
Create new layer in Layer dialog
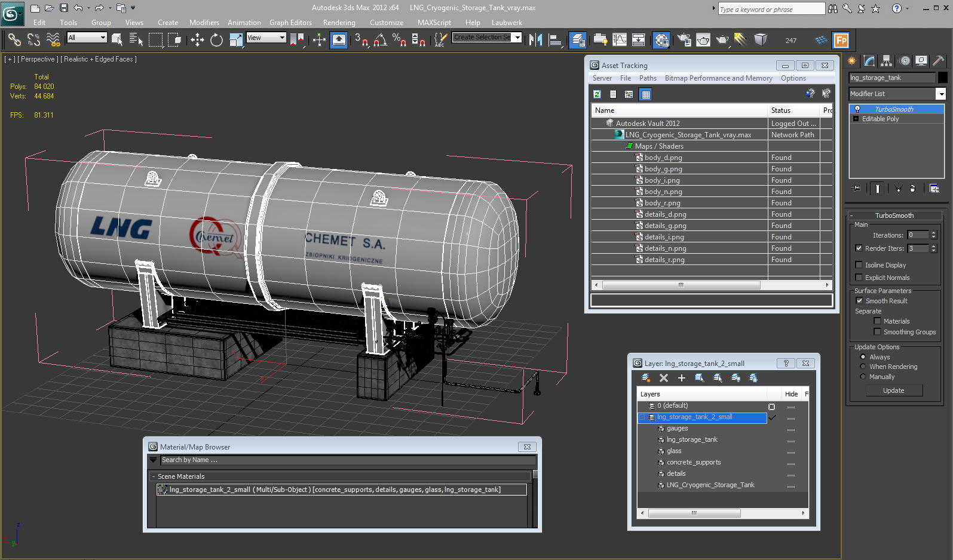(x=646, y=378)
